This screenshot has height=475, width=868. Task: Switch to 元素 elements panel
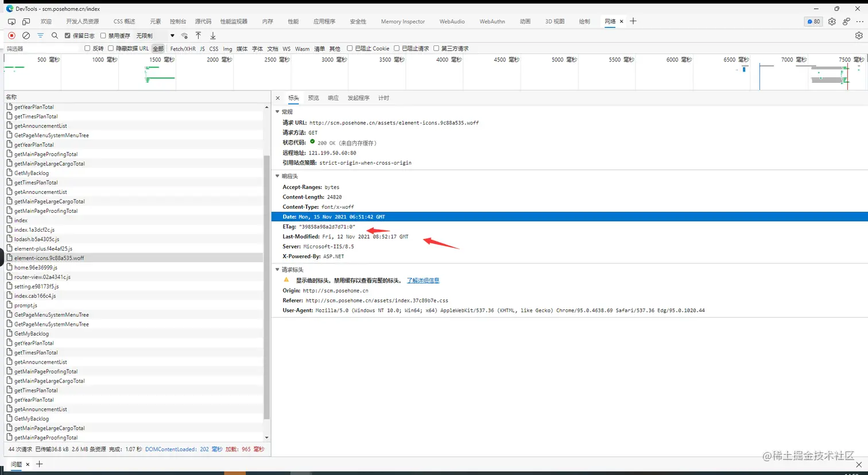156,21
